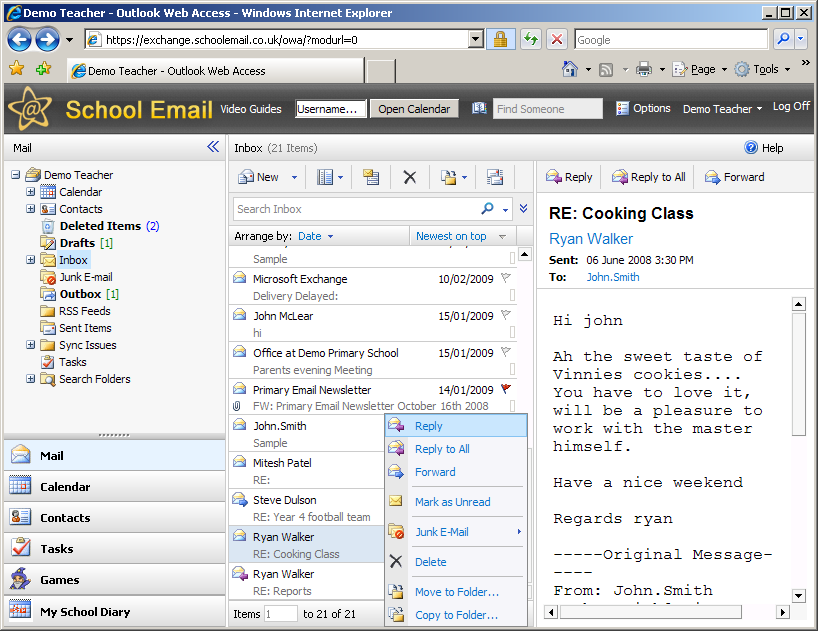Toggle flag on Microsoft Exchange message
This screenshot has height=631, width=818.
pos(506,277)
